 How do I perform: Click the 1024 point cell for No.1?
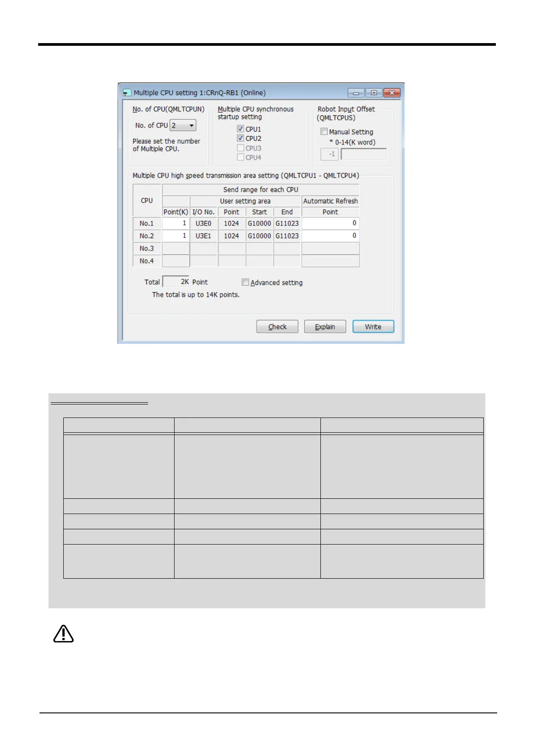click(232, 223)
